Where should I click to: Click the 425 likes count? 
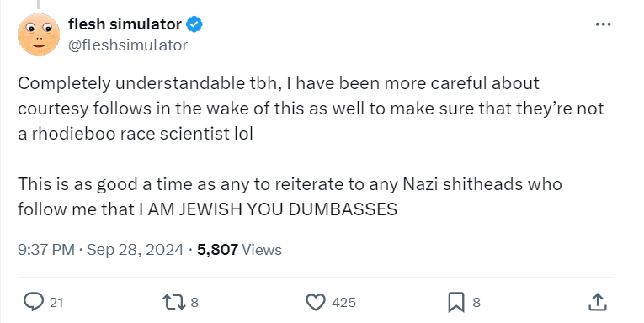[343, 303]
